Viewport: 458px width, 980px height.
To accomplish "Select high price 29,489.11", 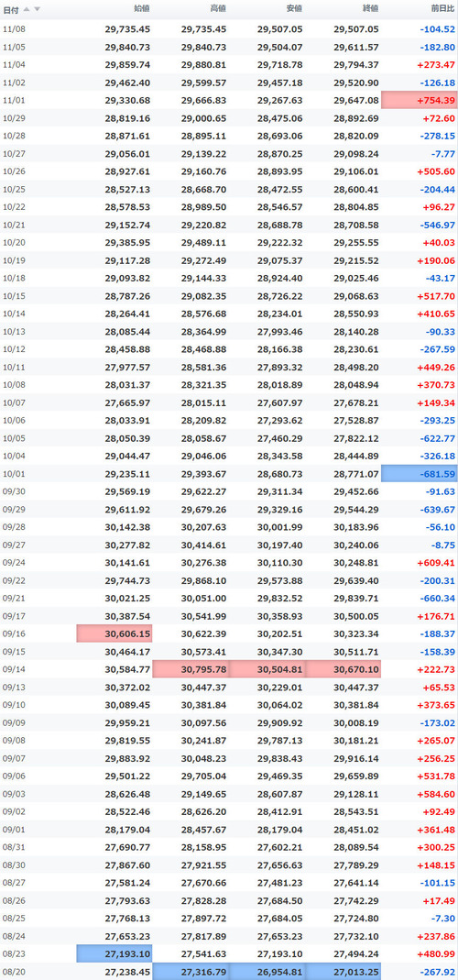I will coord(203,243).
